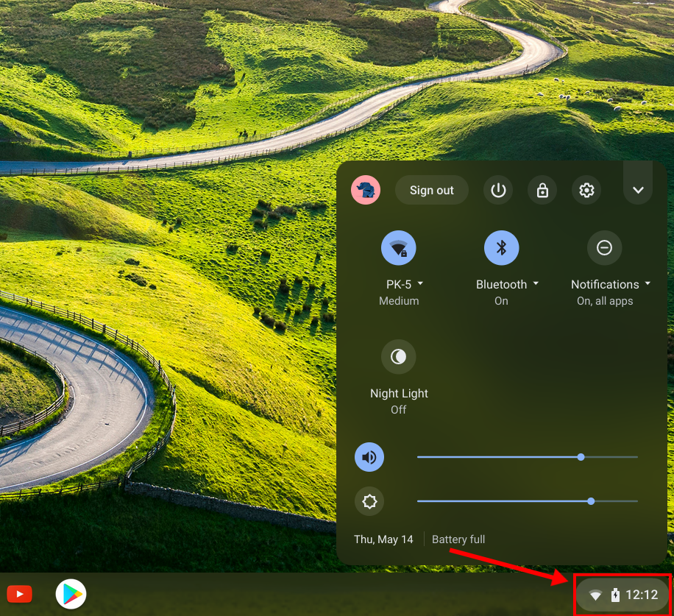Toggle the Bluetooth round button
This screenshot has width=674, height=616.
pyautogui.click(x=502, y=248)
